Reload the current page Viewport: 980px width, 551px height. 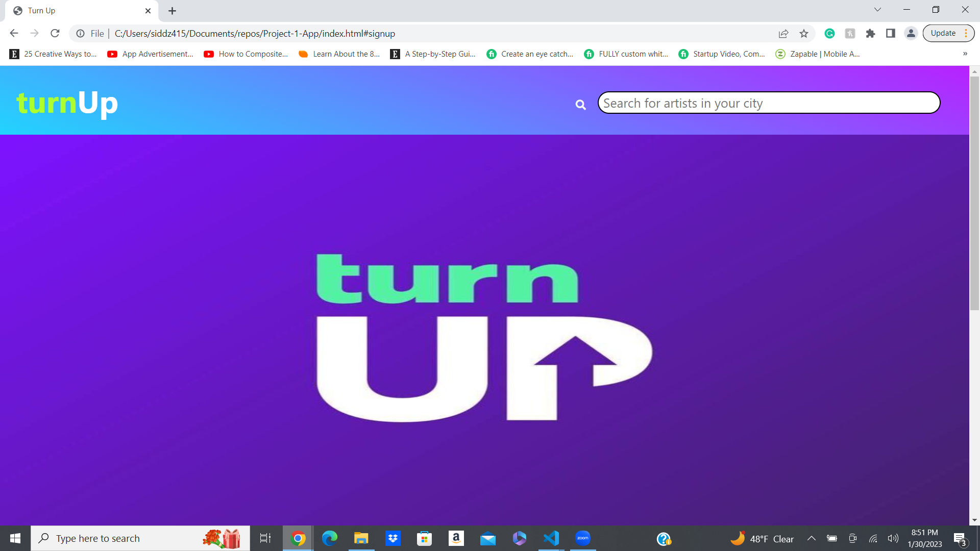click(55, 34)
